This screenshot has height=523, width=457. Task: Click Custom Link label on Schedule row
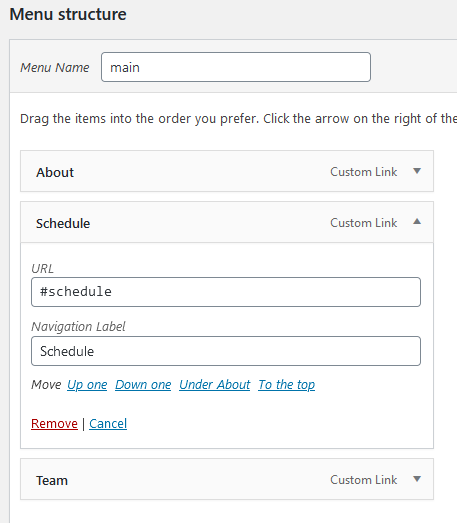point(364,223)
